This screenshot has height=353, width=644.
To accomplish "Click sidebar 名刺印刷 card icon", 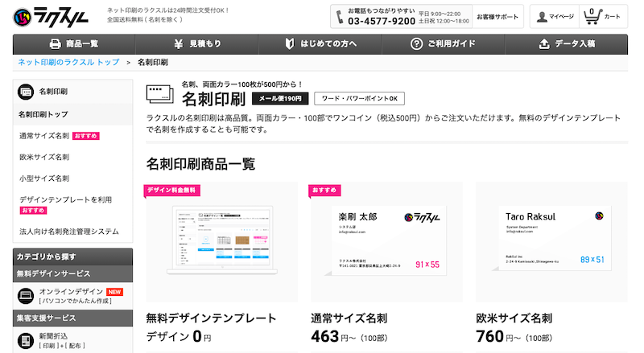I will (x=26, y=92).
